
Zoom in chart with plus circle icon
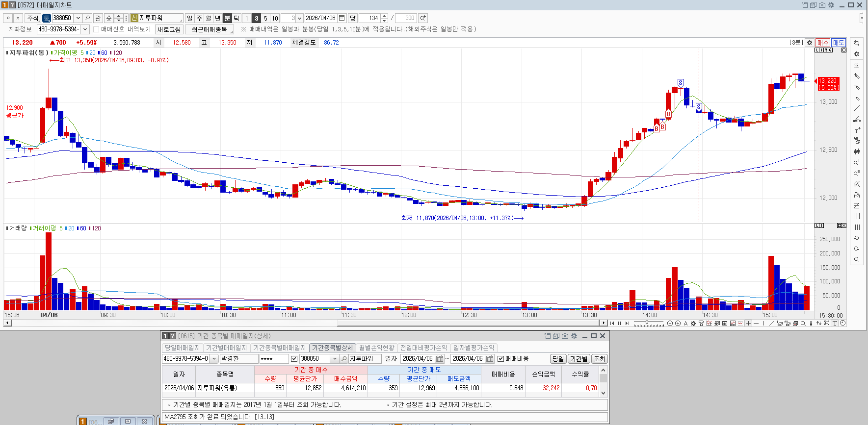tap(678, 324)
